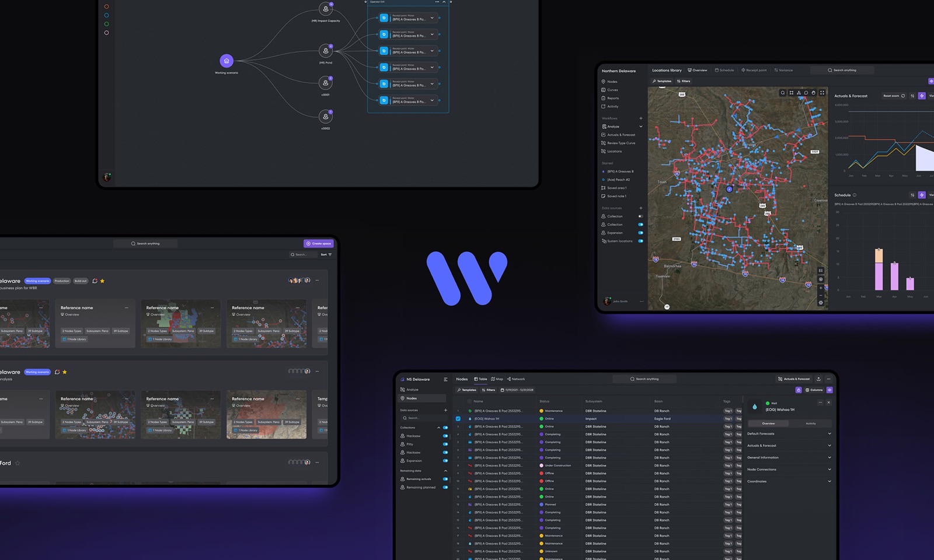Select the c0001 node in graph

pyautogui.click(x=326, y=83)
